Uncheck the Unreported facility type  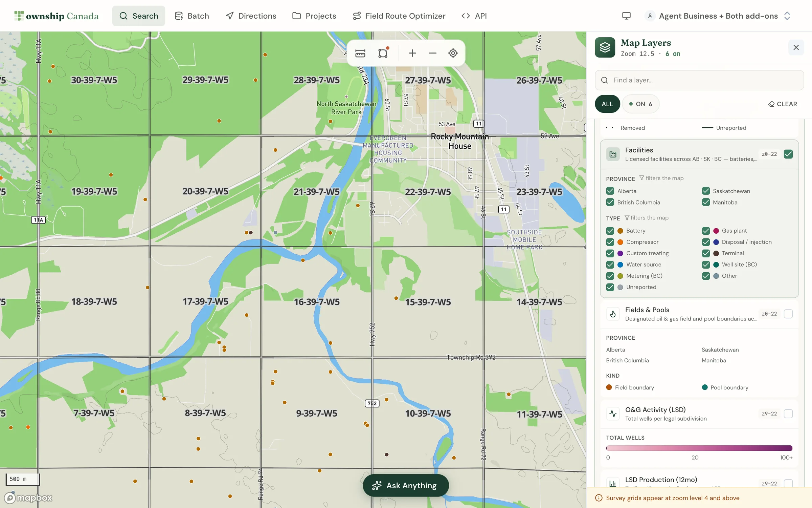pyautogui.click(x=610, y=287)
